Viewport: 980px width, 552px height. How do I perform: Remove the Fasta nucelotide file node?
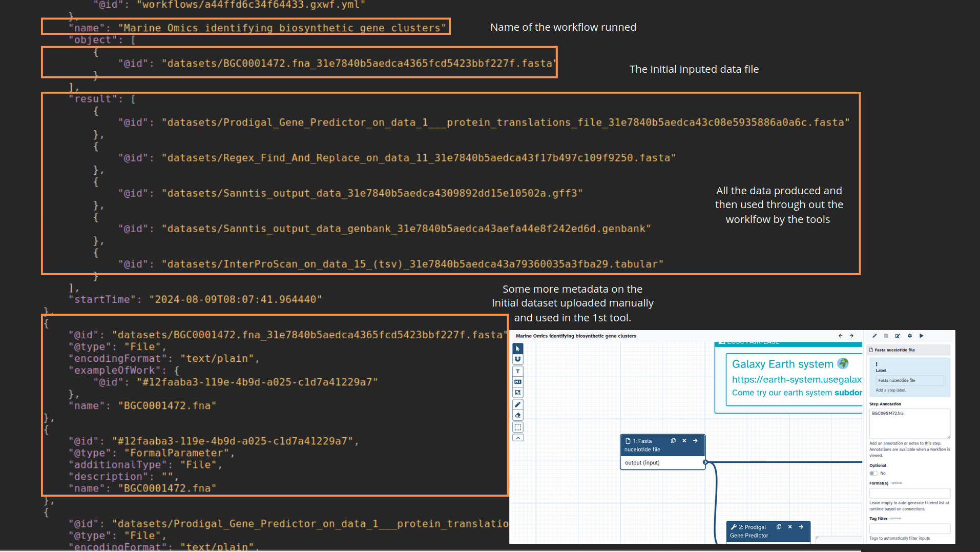click(684, 441)
